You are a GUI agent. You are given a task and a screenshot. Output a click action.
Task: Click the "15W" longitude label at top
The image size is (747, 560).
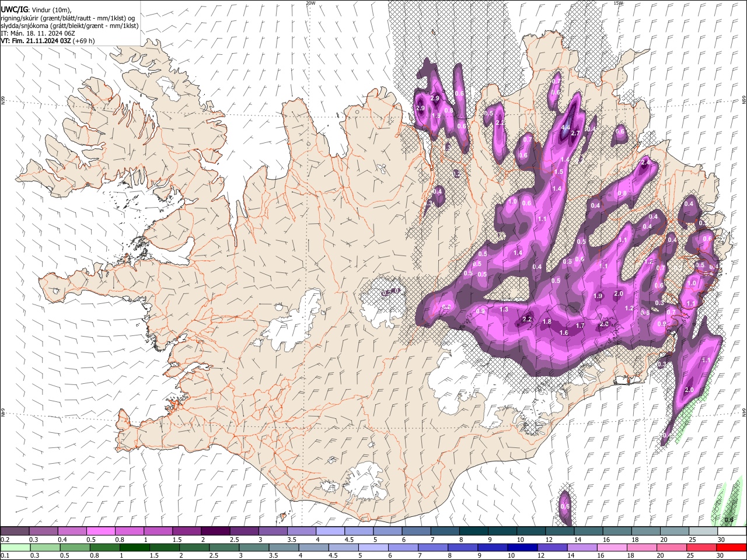(618, 3)
